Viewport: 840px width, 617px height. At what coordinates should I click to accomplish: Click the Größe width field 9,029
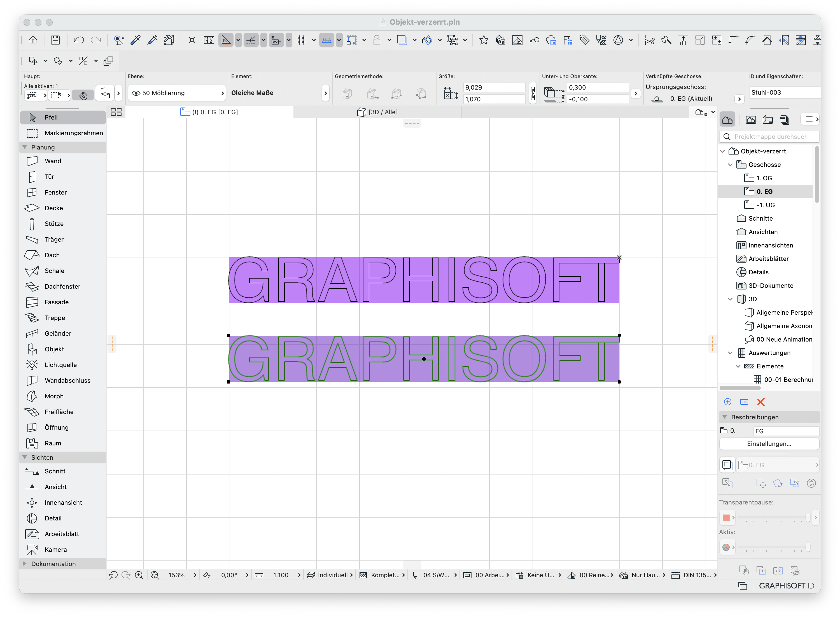pos(494,87)
